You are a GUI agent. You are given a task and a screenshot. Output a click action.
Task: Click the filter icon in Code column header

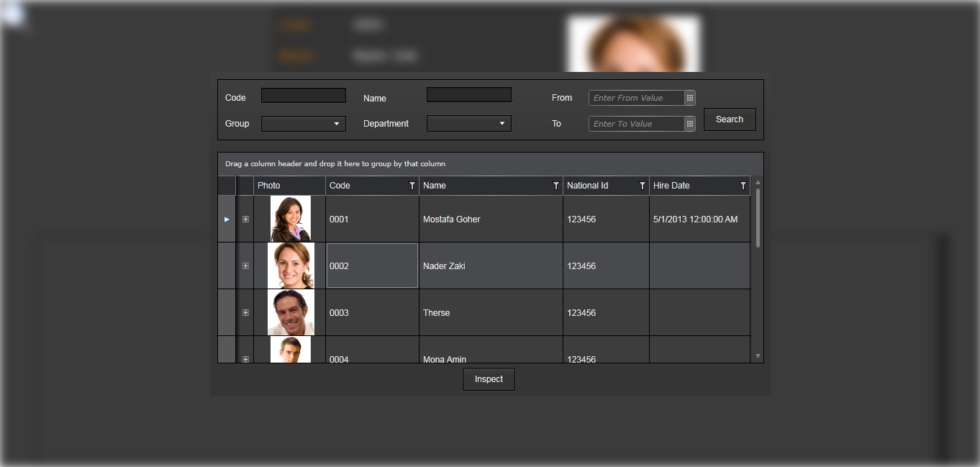412,186
